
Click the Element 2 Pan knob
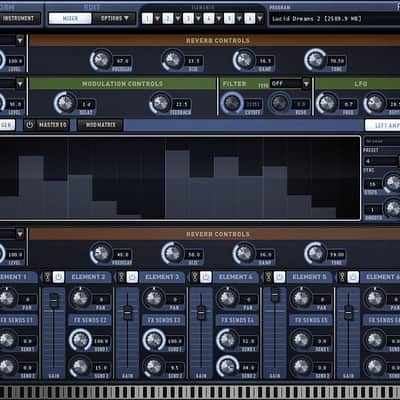tap(80, 298)
